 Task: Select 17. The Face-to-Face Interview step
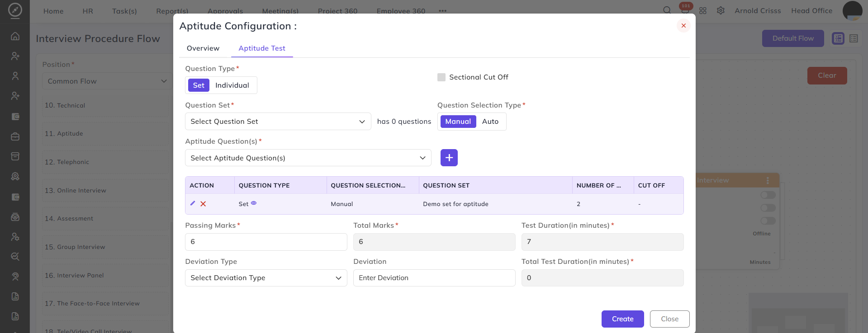tap(106, 304)
